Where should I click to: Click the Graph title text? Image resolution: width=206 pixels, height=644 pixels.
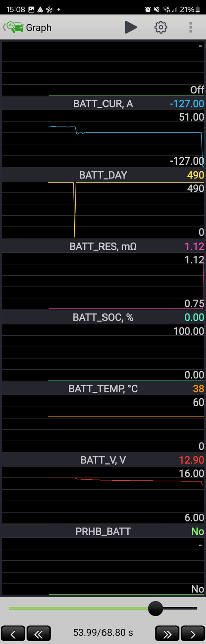click(x=39, y=28)
